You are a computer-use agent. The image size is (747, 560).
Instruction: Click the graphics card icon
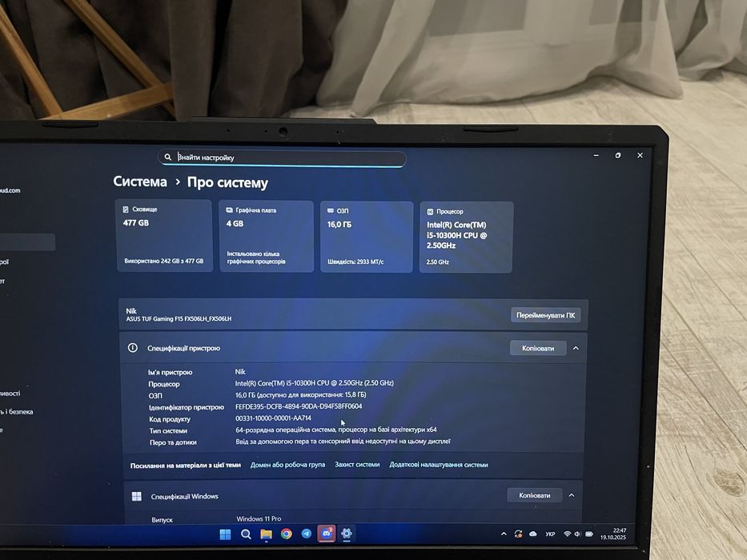[229, 210]
